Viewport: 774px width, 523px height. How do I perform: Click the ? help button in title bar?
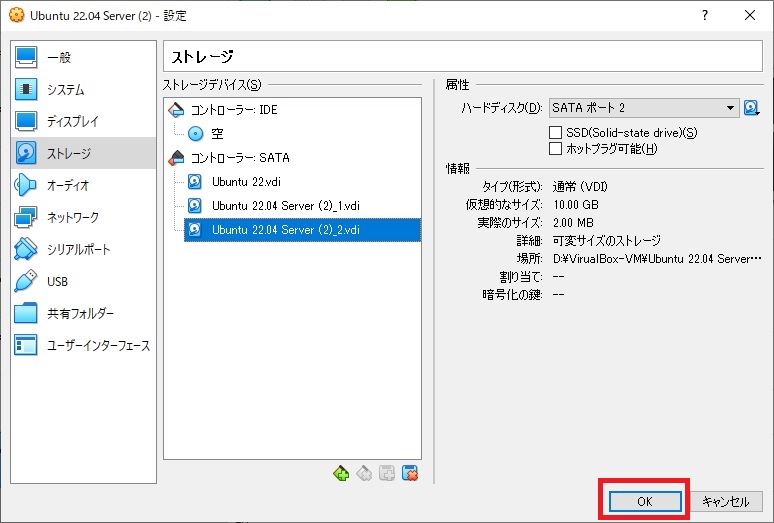click(705, 15)
